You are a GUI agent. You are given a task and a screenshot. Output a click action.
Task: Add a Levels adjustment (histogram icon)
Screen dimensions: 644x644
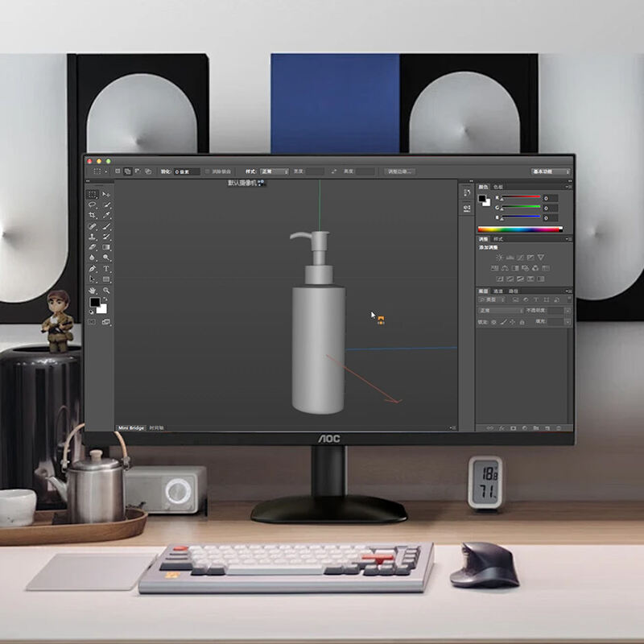pyautogui.click(x=510, y=258)
